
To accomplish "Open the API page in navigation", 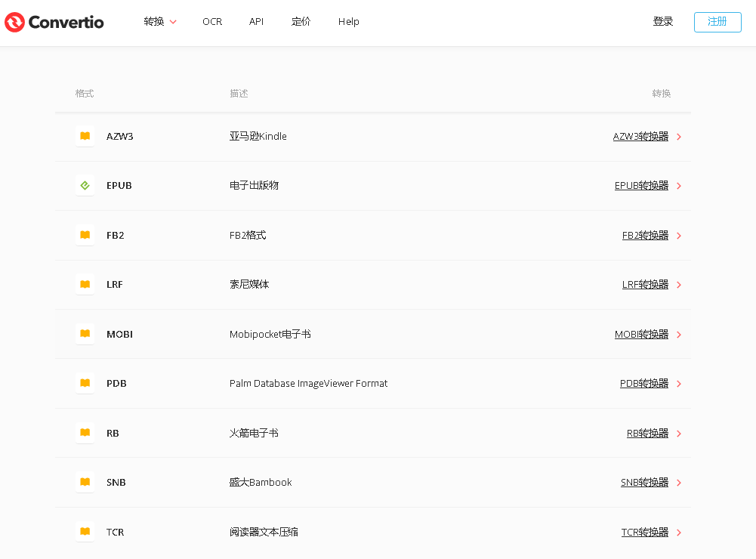I will pos(256,22).
